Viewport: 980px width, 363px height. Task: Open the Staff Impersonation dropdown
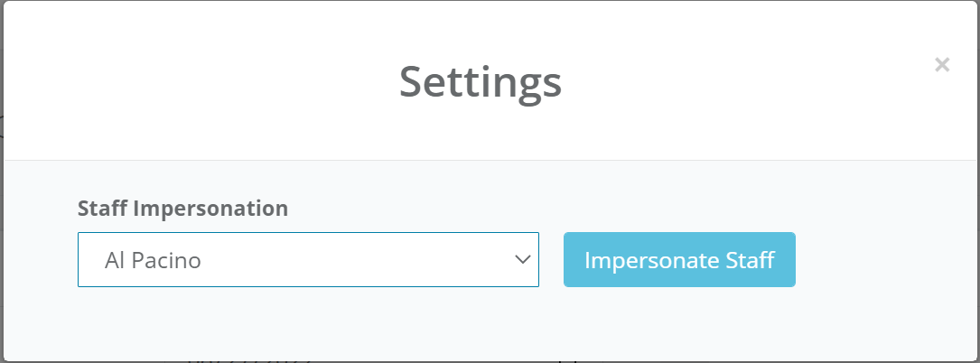pos(308,260)
